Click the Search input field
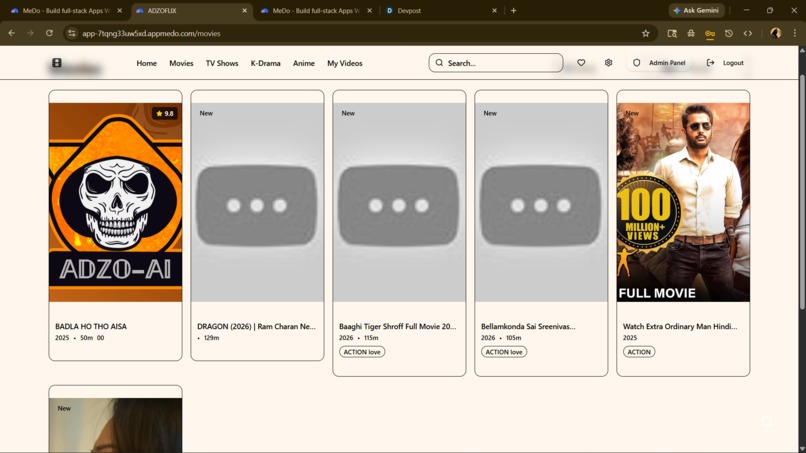This screenshot has width=806, height=453. click(x=496, y=63)
